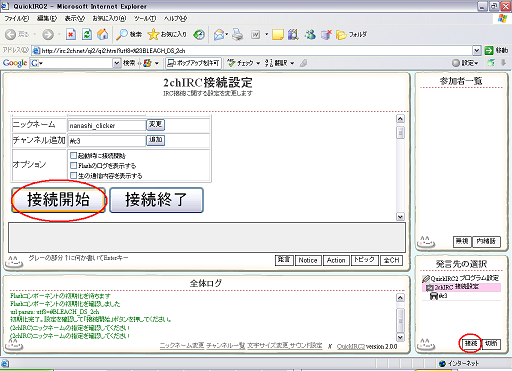Click the 移動 green go arrow button

[496, 50]
